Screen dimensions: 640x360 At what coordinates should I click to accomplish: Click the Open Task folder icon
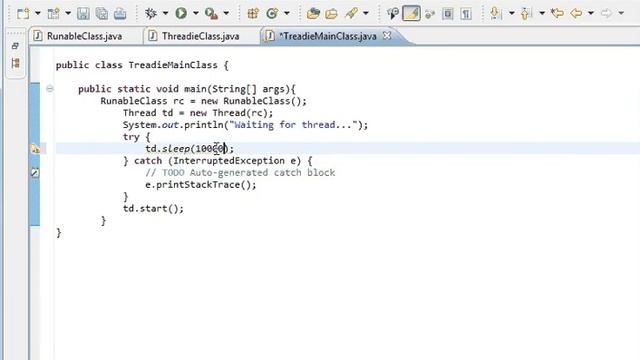point(331,13)
